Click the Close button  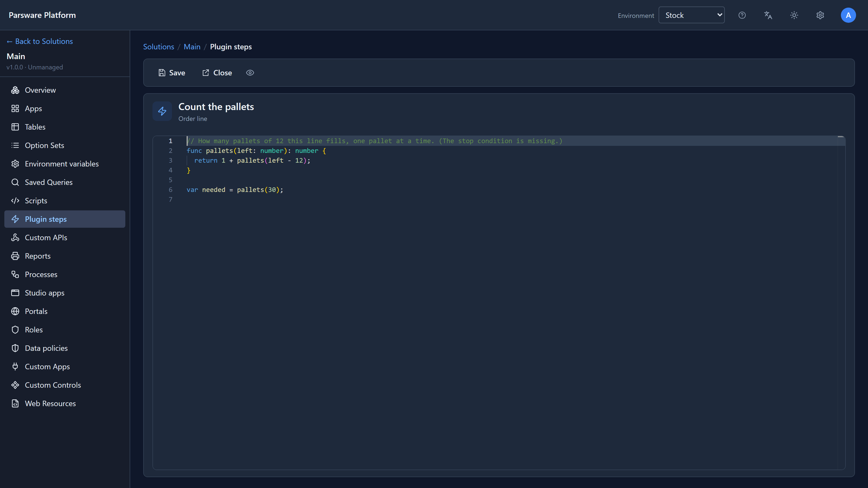click(x=217, y=73)
